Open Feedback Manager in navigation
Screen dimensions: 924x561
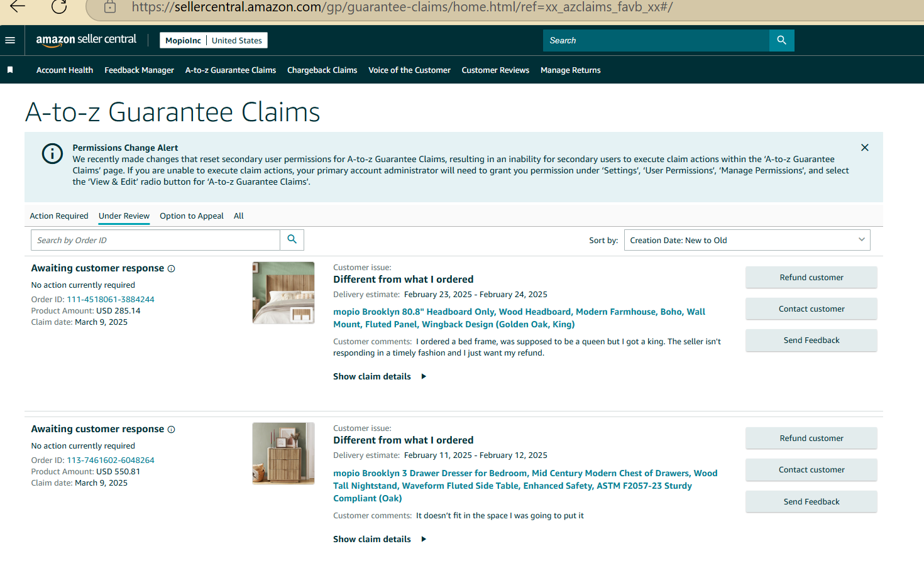pyautogui.click(x=139, y=70)
